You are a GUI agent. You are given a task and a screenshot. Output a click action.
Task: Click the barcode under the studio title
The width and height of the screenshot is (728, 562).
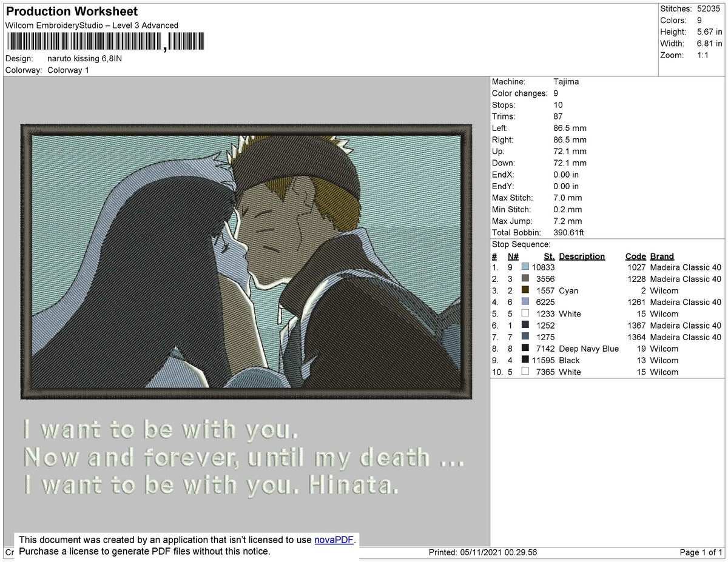106,42
